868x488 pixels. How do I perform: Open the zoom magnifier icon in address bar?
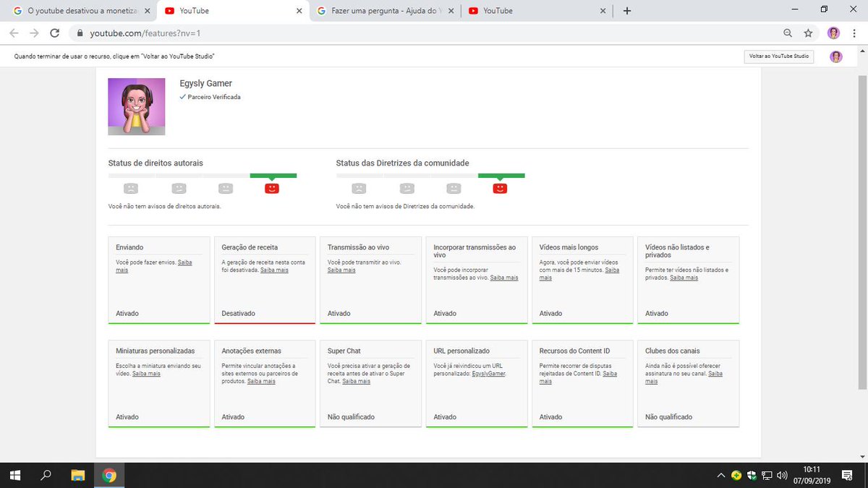tap(788, 33)
